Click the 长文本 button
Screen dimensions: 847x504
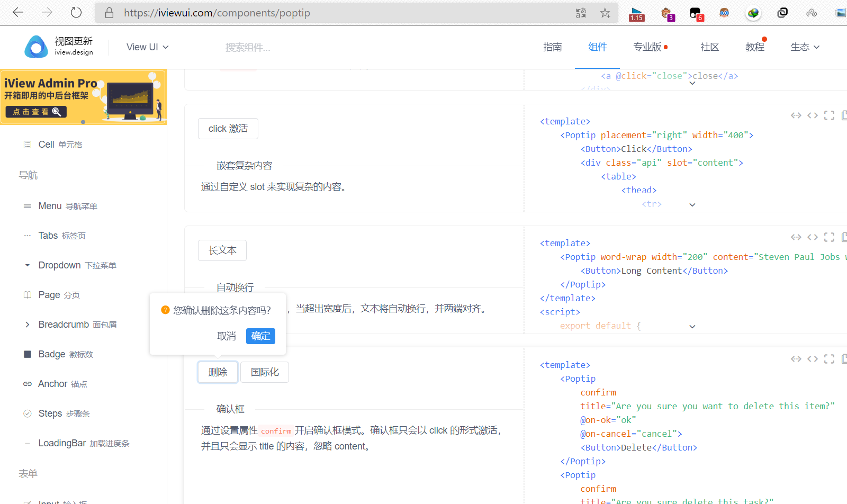[222, 250]
